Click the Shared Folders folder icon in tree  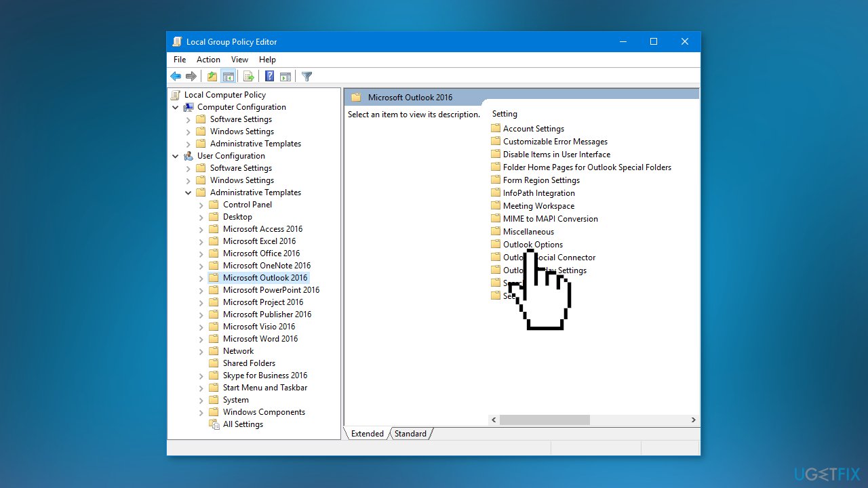(x=214, y=363)
